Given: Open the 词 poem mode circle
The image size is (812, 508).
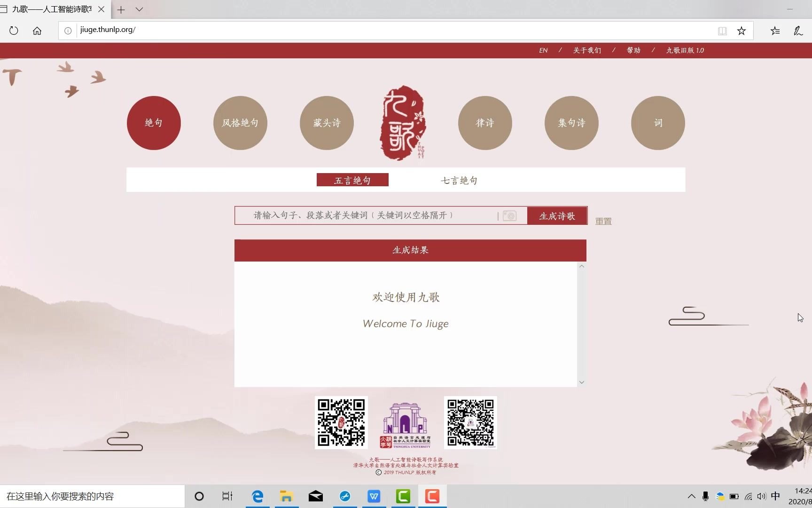Looking at the screenshot, I should tap(658, 123).
